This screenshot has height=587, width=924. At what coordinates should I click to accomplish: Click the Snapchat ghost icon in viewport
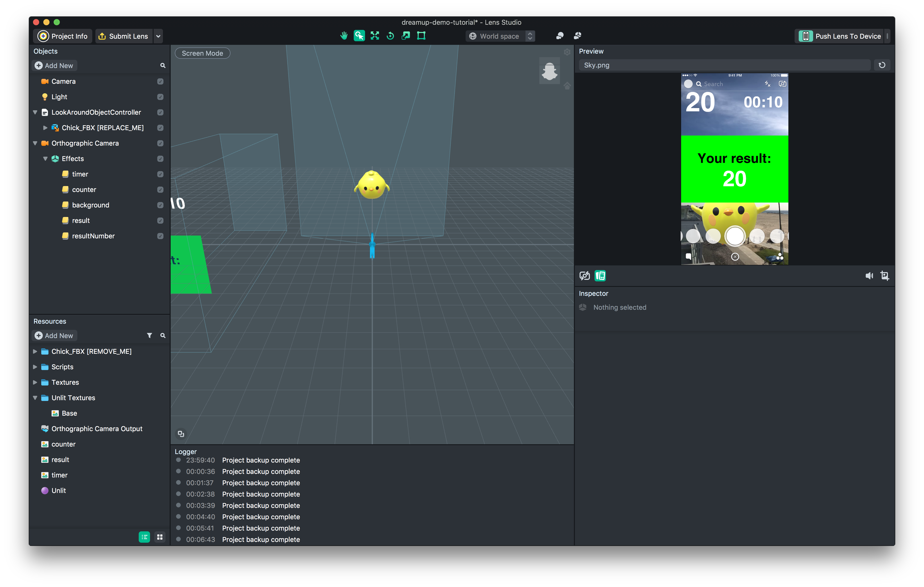point(549,71)
